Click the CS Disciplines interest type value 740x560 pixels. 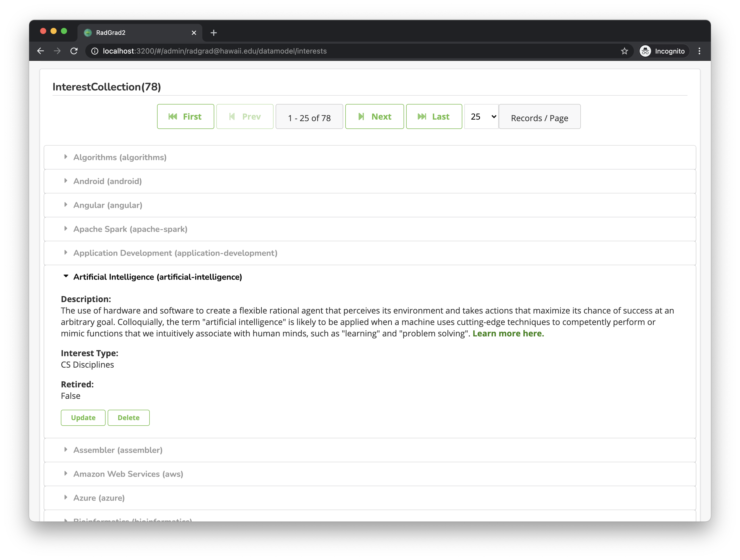coord(87,365)
